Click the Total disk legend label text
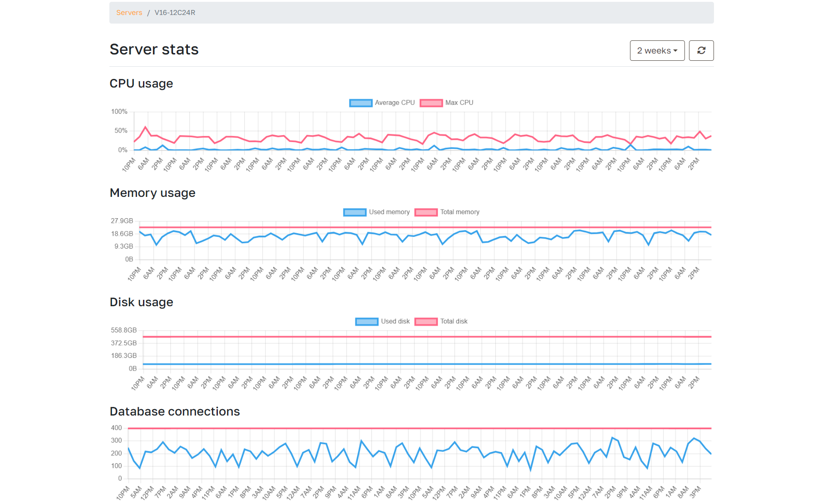 click(453, 322)
